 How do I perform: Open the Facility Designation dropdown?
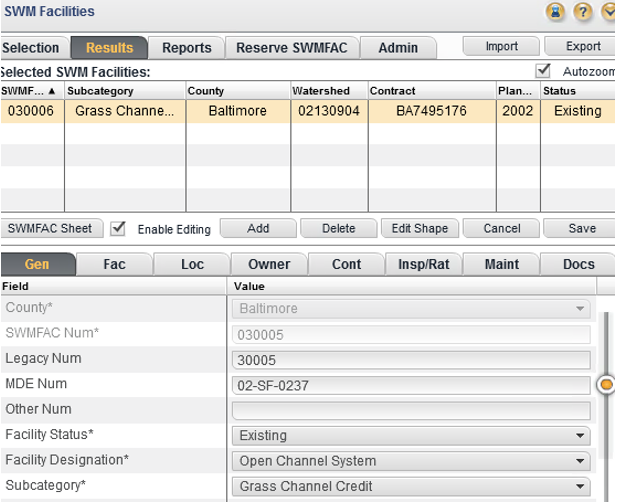click(411, 461)
